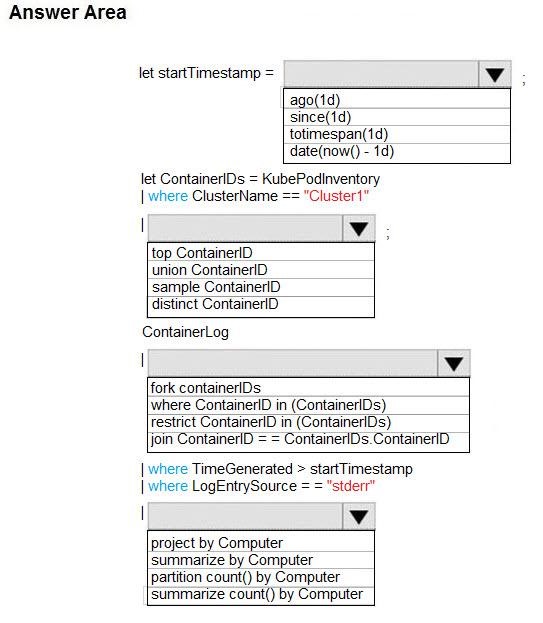Pick restrict ContainerID in (ContainerIDs)

coord(308,422)
